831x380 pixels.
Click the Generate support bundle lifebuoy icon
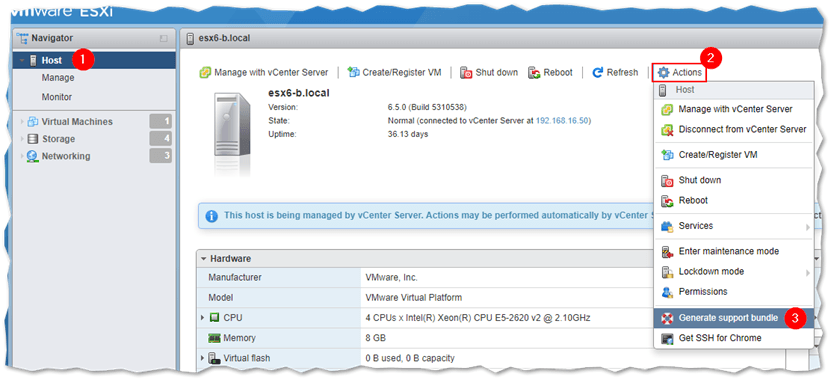pos(668,318)
